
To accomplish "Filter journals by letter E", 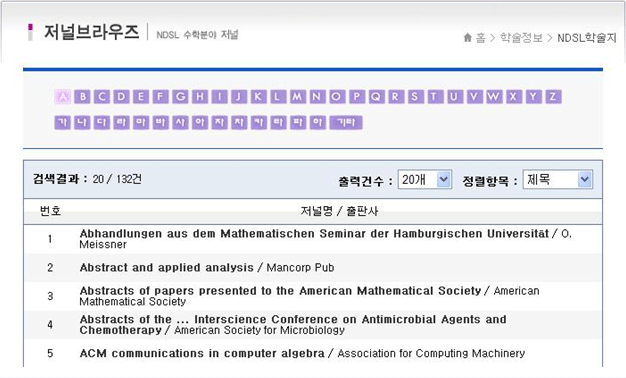I will click(141, 97).
